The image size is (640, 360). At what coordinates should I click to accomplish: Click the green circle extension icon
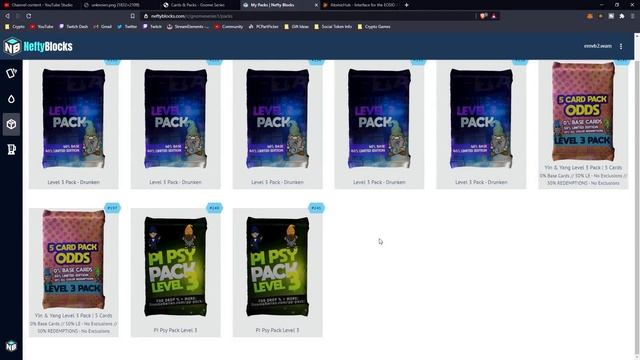[600, 16]
